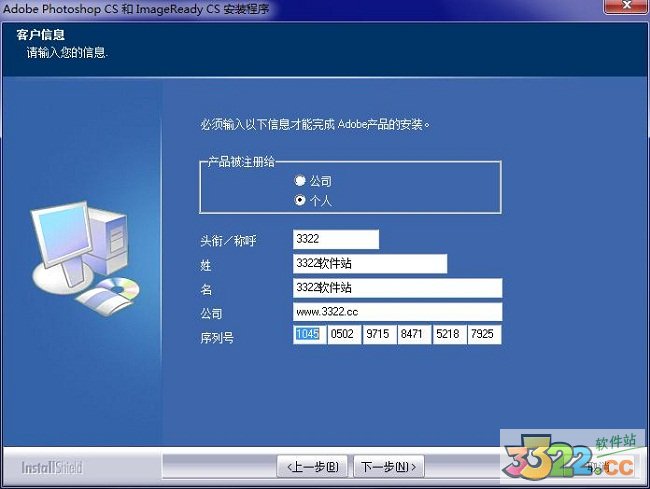Click the 必须输入以下信息 instruction text
This screenshot has width=650, height=489.
click(315, 124)
